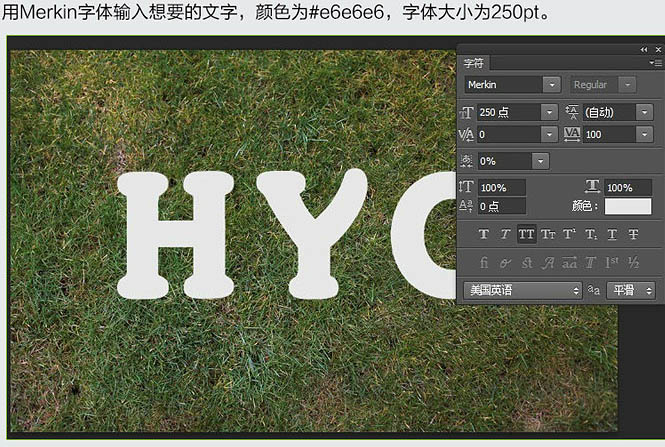Click the ordinals 1st OpenType icon
665x447 pixels.
tap(612, 263)
